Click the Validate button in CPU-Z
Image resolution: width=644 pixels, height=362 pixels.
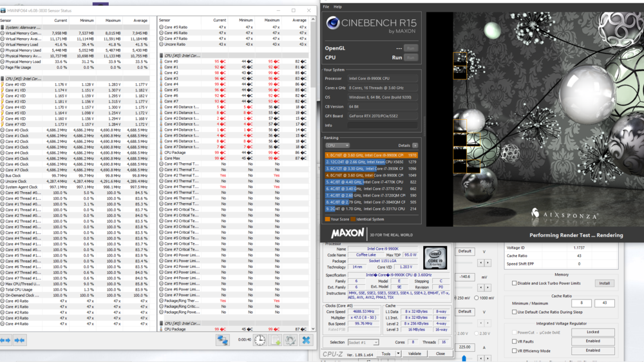pos(415,354)
